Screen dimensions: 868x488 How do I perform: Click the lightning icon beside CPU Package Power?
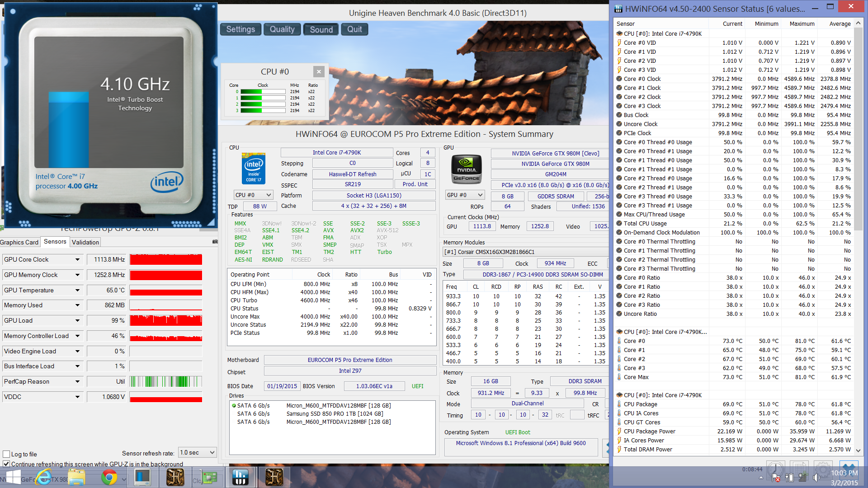[619, 431]
